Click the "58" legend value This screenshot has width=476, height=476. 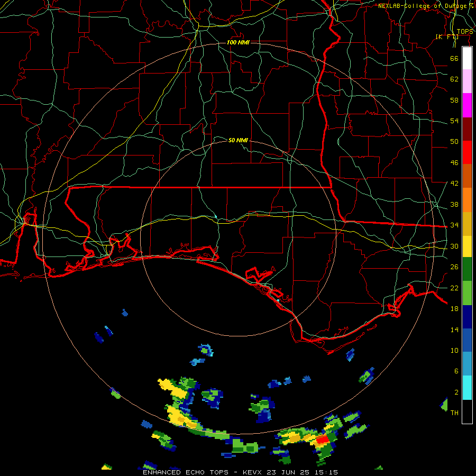pos(454,100)
